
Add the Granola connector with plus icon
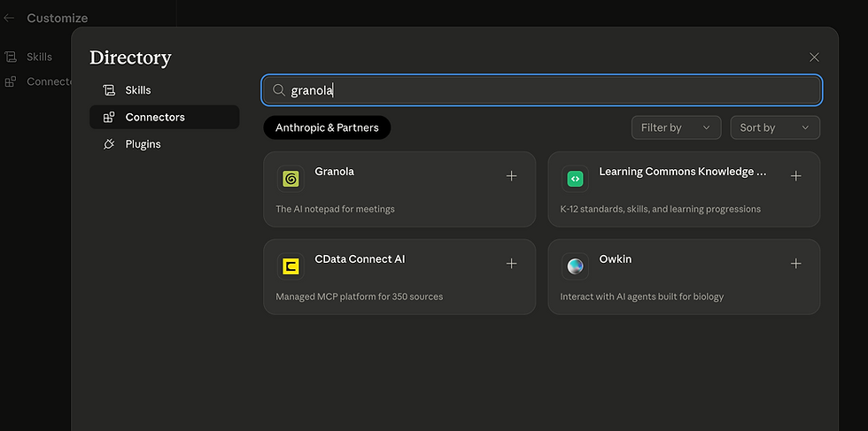pos(511,176)
